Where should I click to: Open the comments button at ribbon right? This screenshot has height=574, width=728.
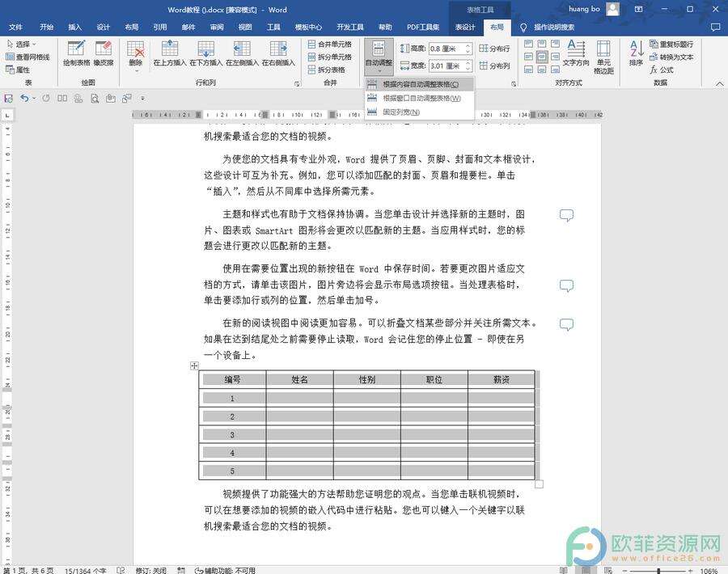click(x=716, y=27)
